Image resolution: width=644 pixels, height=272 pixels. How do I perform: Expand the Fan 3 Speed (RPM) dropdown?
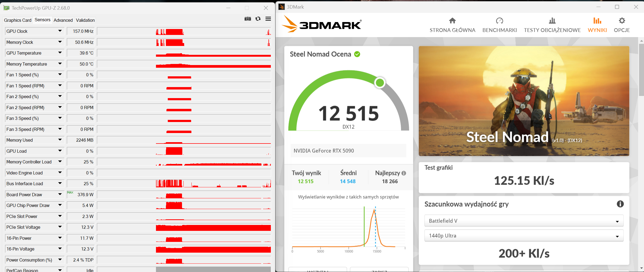[x=60, y=129]
